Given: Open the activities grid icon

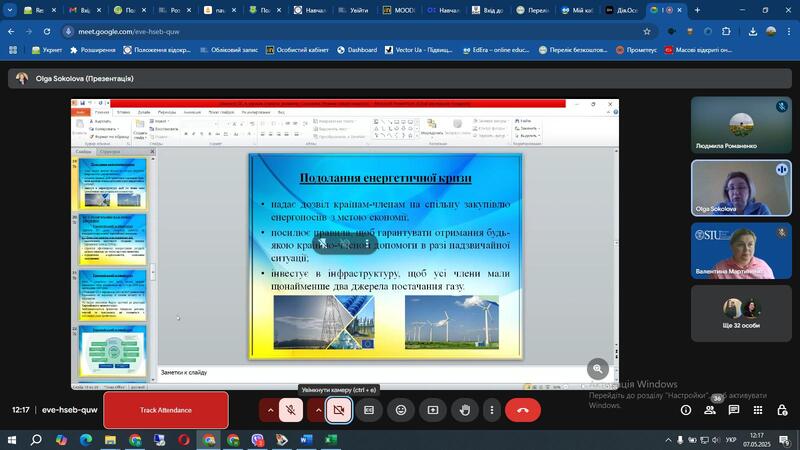Looking at the screenshot, I should pos(758,410).
